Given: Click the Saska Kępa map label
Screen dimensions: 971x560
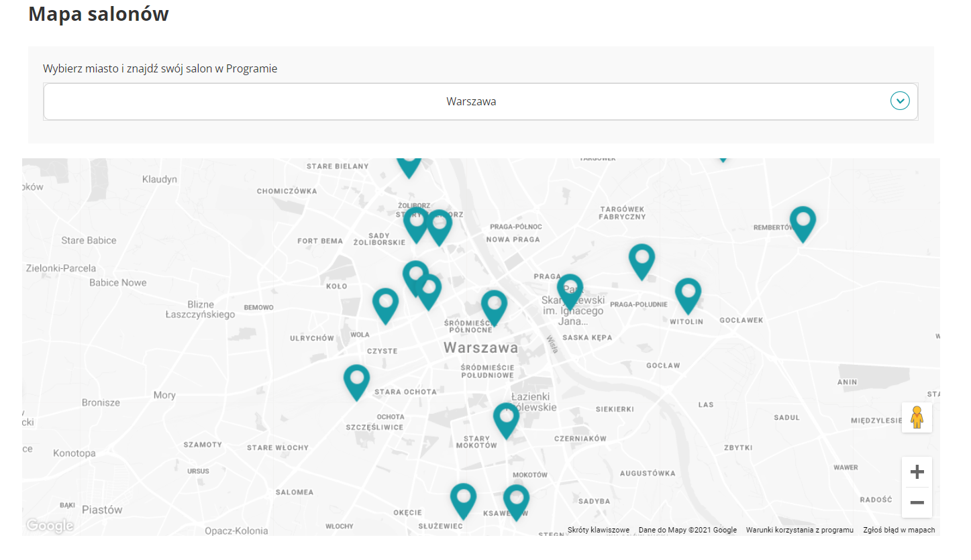Looking at the screenshot, I should tap(587, 338).
